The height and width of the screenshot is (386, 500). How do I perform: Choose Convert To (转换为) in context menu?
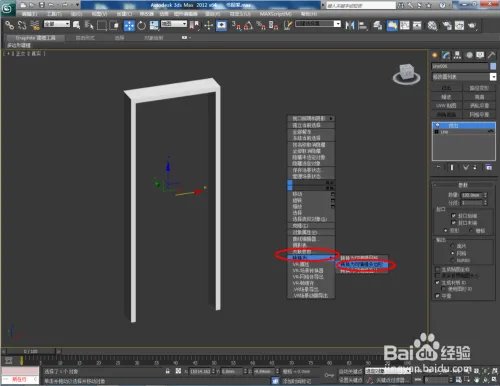pyautogui.click(x=311, y=258)
